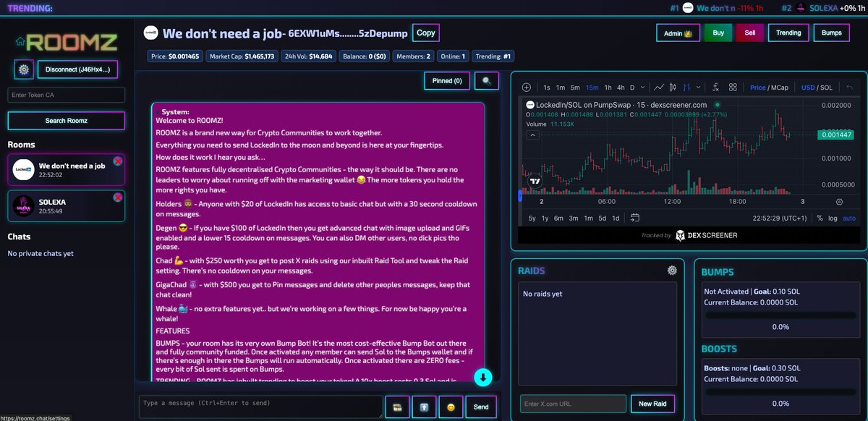This screenshot has height=421, width=868.
Task: Send the chat message
Action: tap(481, 407)
